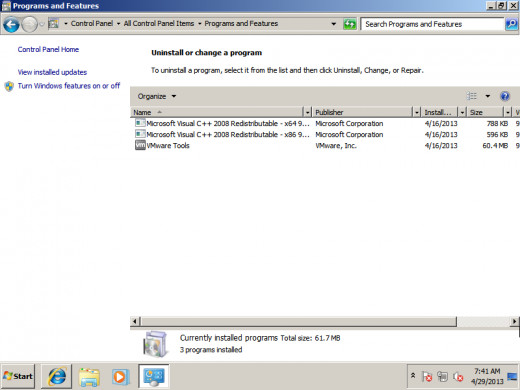520x390 pixels.
Task: Click 788 KB size cell
Action: (x=497, y=123)
